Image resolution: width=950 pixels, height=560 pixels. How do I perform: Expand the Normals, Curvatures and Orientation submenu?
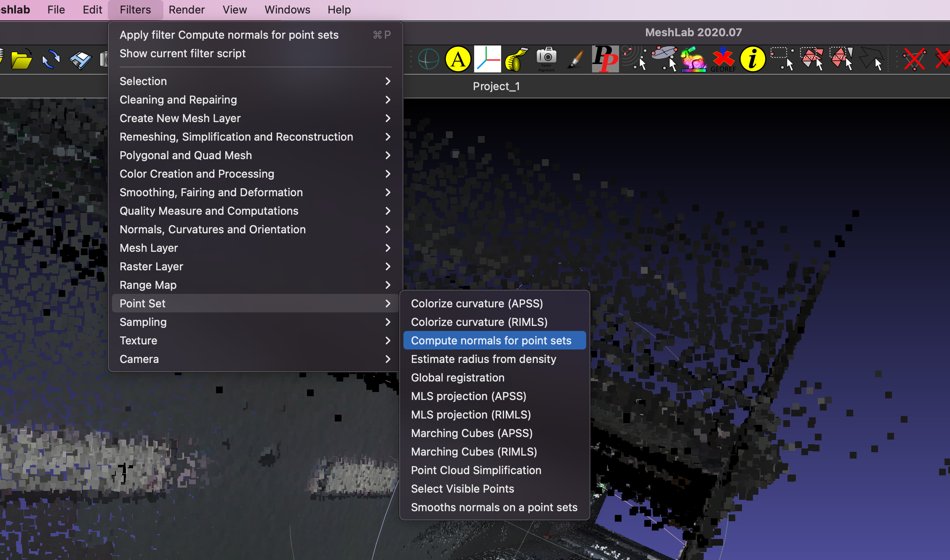click(213, 229)
